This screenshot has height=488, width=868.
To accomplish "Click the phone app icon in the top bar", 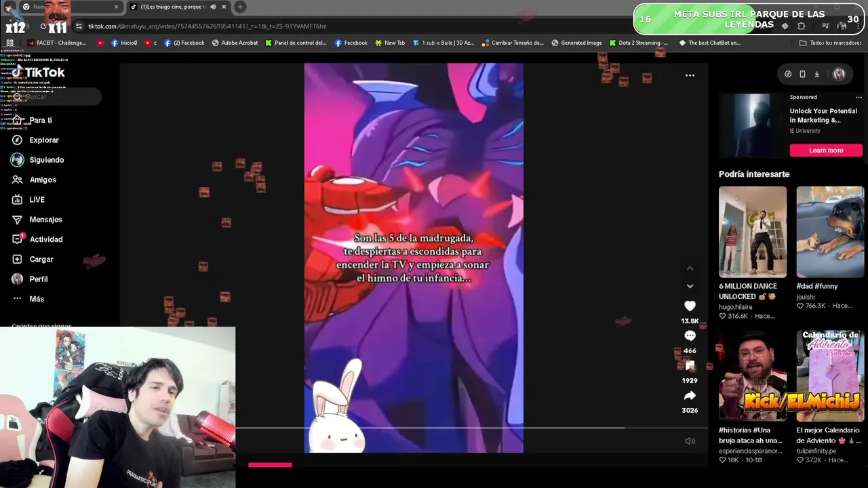I will coord(802,74).
